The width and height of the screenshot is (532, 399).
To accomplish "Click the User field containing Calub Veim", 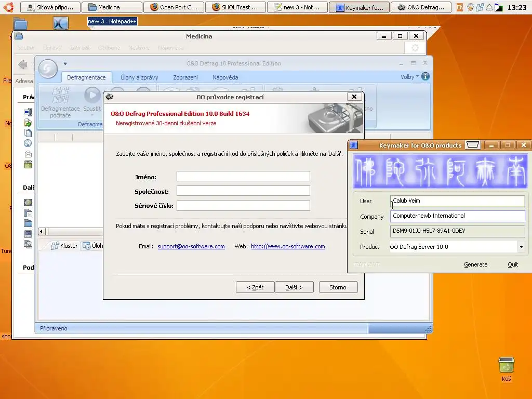I will click(457, 201).
